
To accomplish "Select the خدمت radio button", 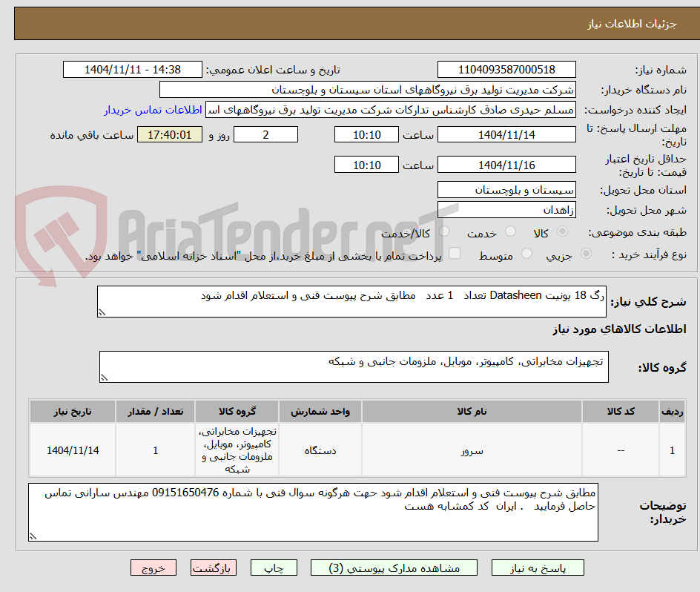I will pos(510,231).
